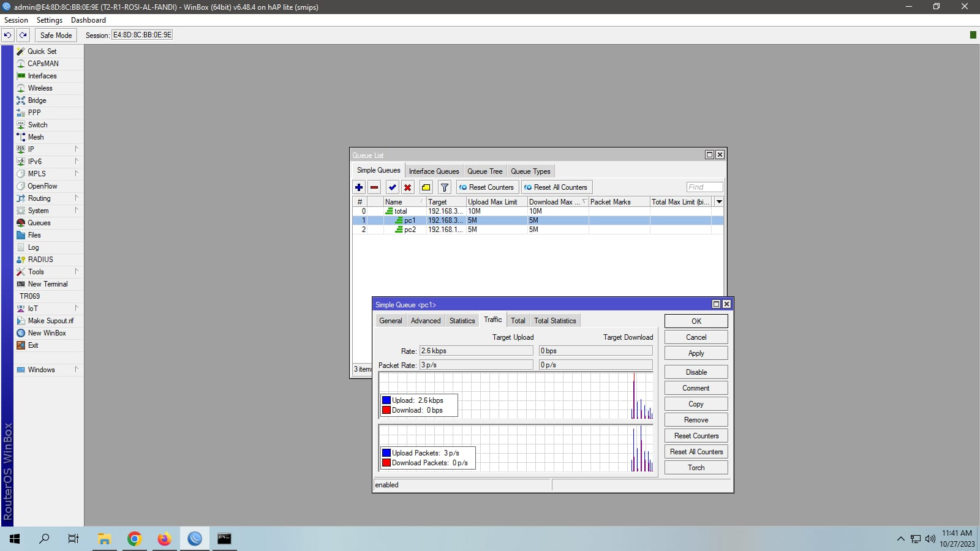The height and width of the screenshot is (551, 980).
Task: Open the Queue List column chooser dropdown arrow
Action: coord(719,201)
